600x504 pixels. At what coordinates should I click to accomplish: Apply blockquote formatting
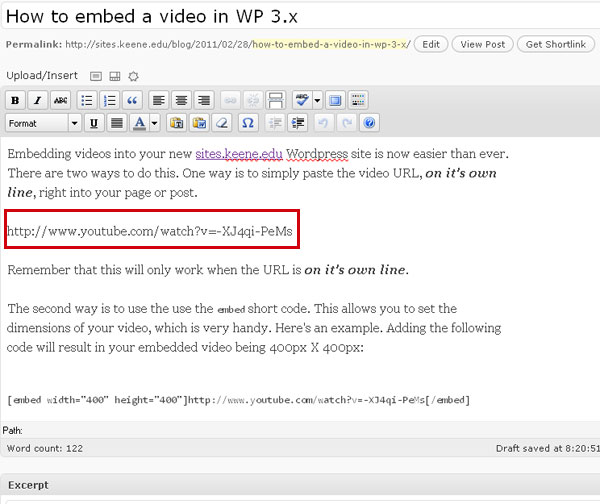(132, 100)
